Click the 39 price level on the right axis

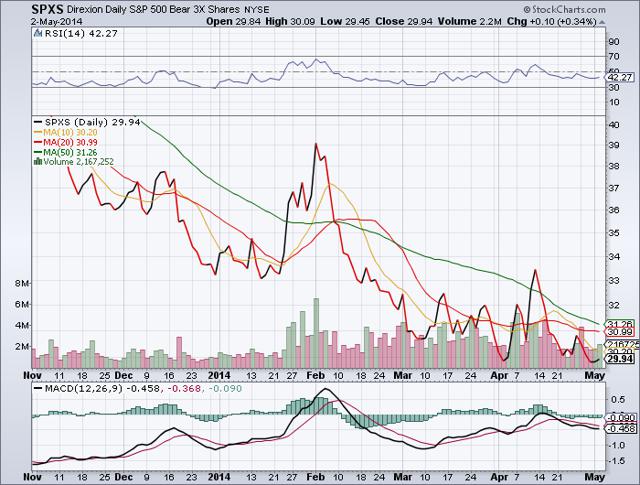click(x=614, y=145)
